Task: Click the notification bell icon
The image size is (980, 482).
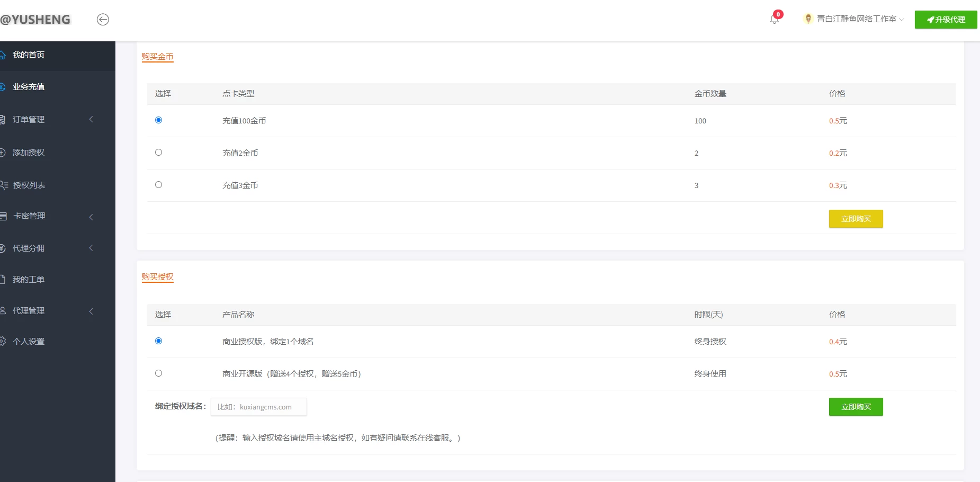Action: (x=774, y=19)
